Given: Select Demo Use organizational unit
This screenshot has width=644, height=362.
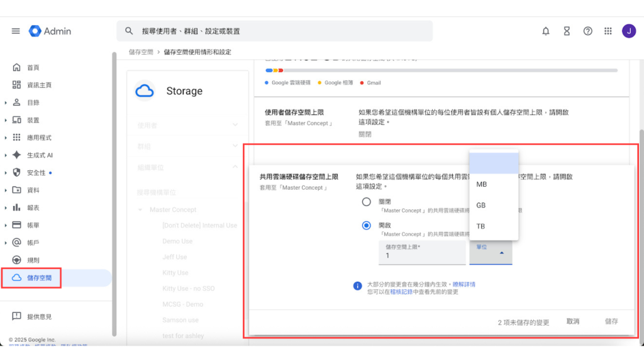Looking at the screenshot, I should 177,241.
